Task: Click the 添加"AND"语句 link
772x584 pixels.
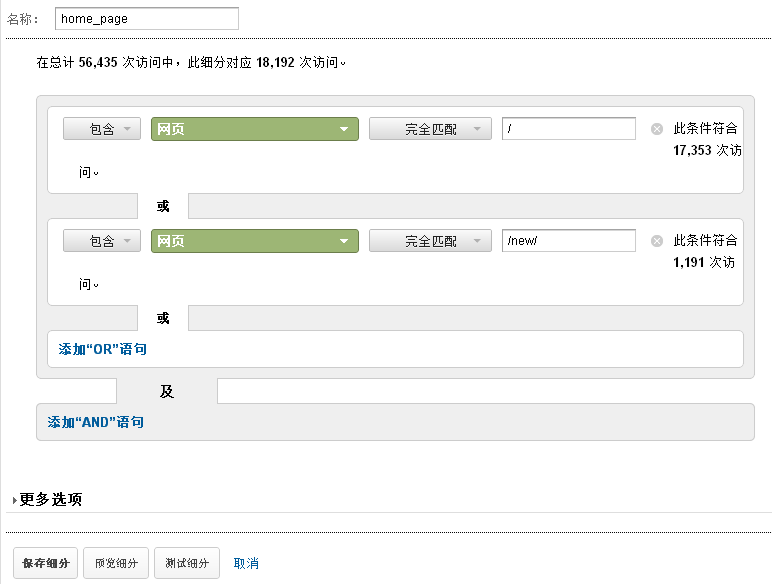Action: (x=96, y=422)
